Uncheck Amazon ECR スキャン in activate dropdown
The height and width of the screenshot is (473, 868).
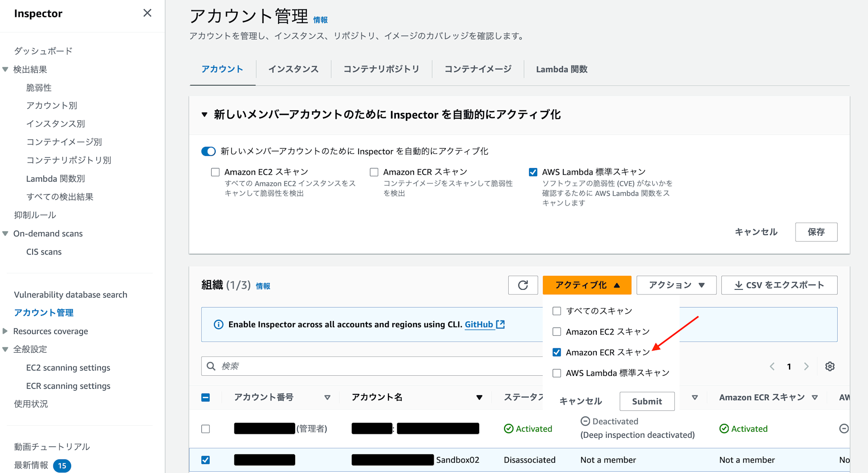coord(557,352)
